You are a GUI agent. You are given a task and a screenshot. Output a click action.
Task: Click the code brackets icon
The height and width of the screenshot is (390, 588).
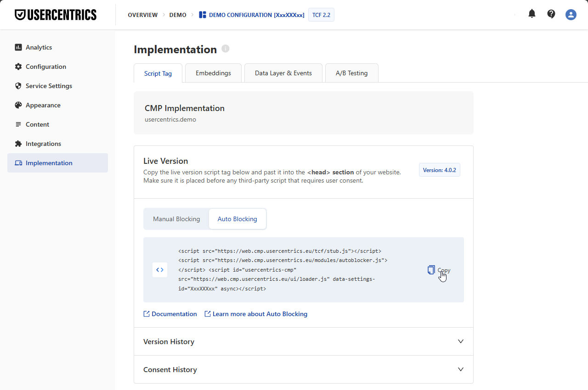tap(160, 270)
